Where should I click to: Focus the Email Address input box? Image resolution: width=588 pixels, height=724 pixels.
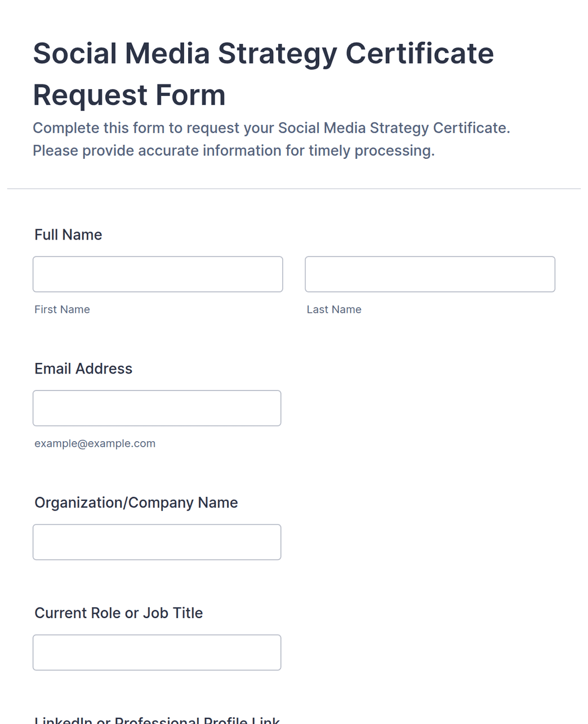(157, 408)
